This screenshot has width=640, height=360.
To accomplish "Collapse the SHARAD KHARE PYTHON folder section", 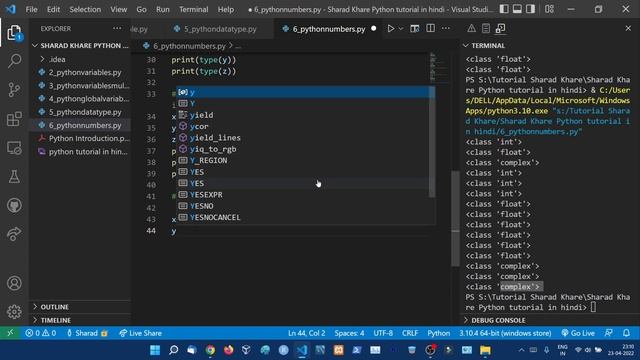I will 80,46.
